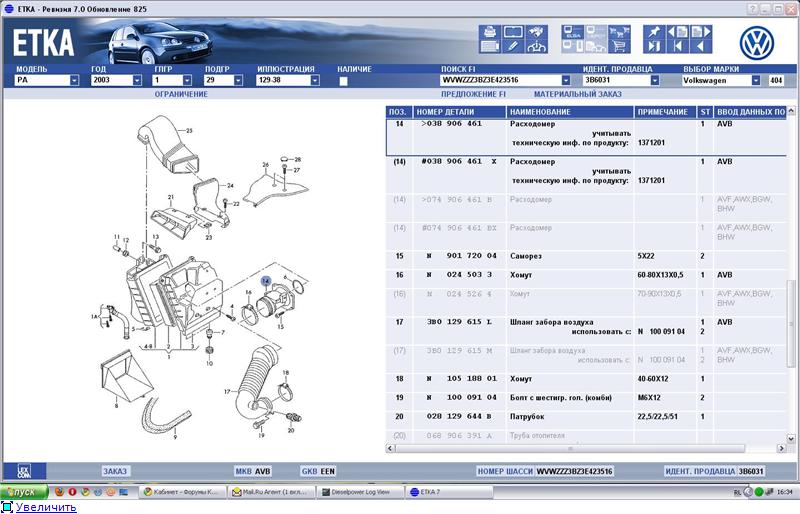Image resolution: width=800 pixels, height=514 pixels.
Task: Open the binoculars search icon
Action: pos(536,32)
